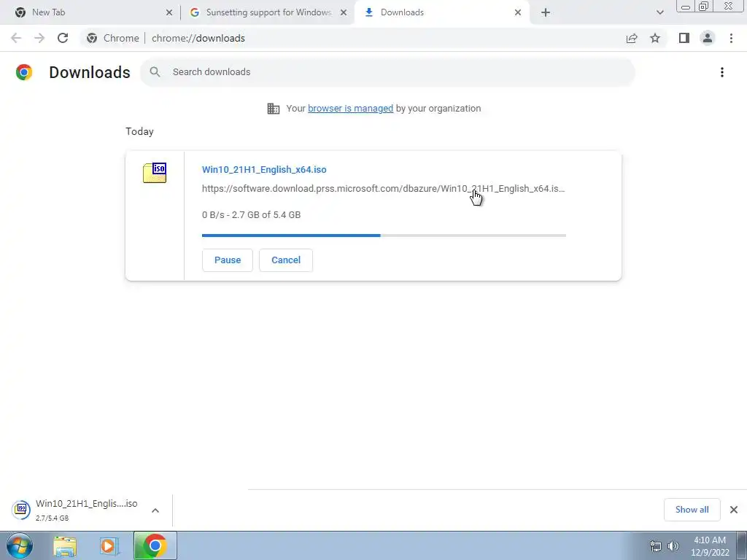Open the tab search dropdown arrow
The height and width of the screenshot is (560, 747).
pos(659,12)
